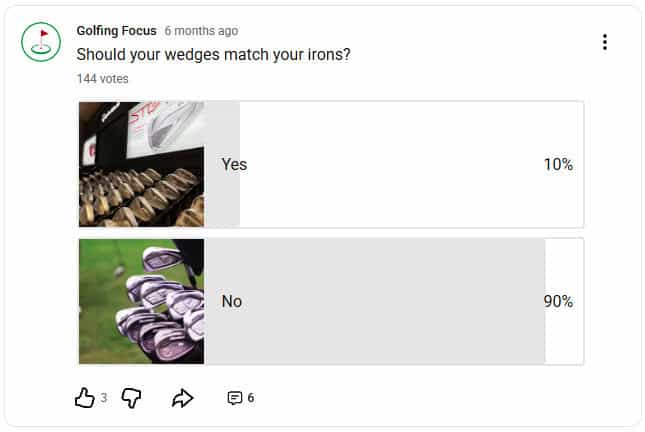Vote No on the poll
The image size is (645, 432).
(x=232, y=301)
